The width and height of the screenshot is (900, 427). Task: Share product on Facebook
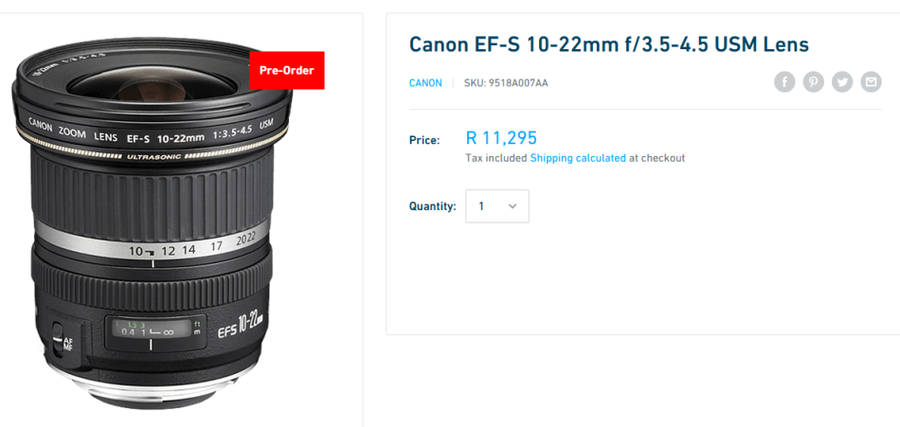784,82
